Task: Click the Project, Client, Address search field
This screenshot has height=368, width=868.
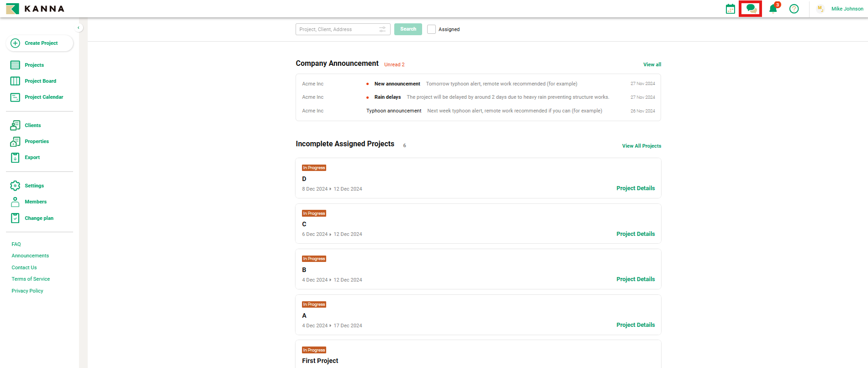Action: (336, 29)
